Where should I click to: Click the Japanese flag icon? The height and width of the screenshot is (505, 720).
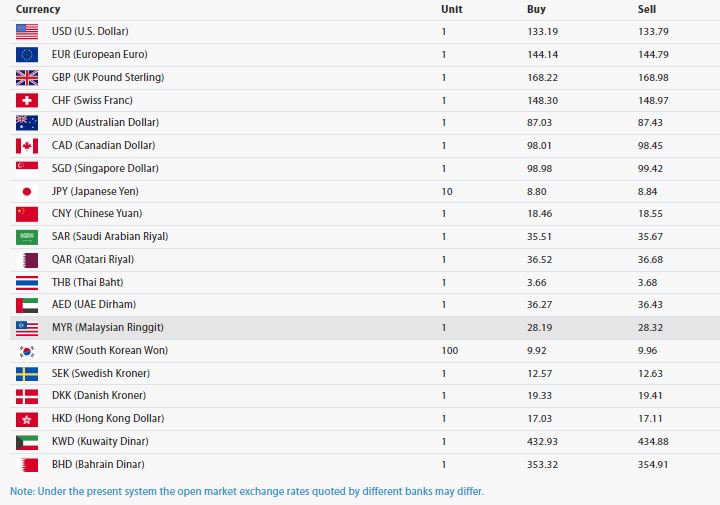(27, 191)
